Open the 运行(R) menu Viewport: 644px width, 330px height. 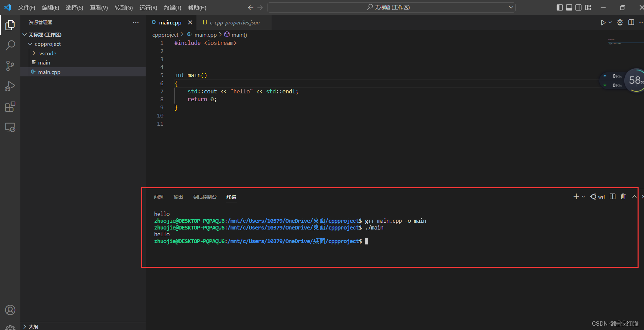(x=148, y=7)
